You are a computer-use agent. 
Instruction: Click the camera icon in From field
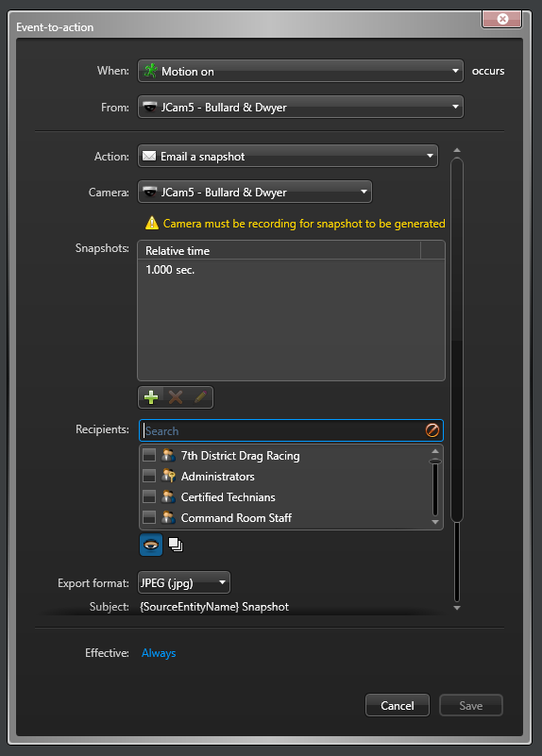(x=150, y=107)
